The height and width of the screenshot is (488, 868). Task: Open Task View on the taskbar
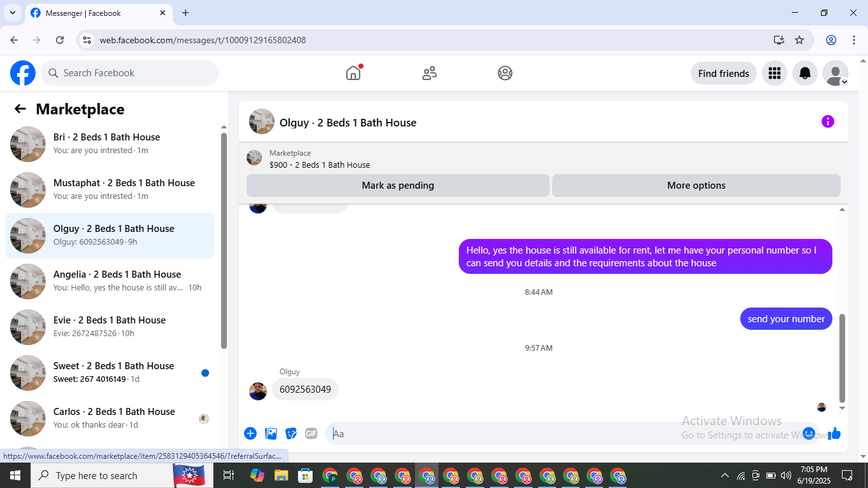point(229,475)
